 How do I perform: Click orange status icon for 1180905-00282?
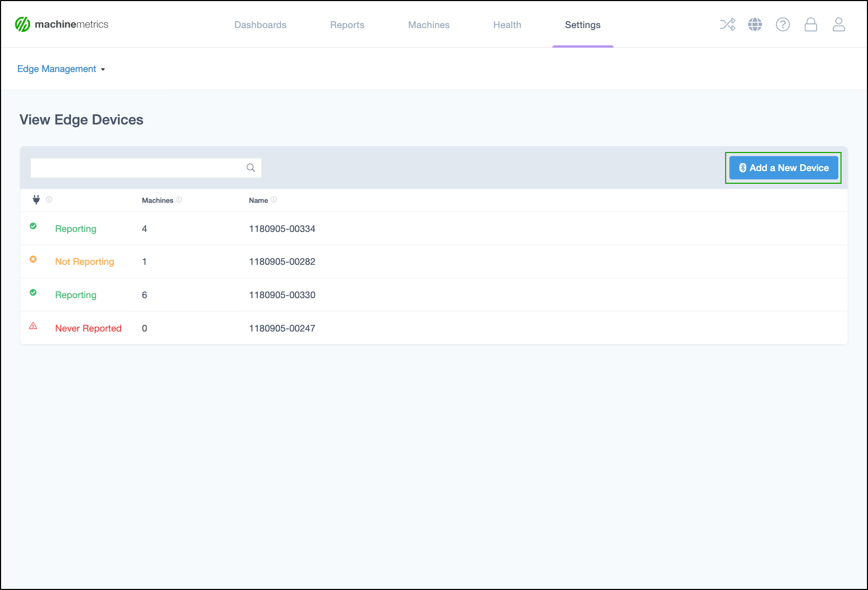pos(33,259)
